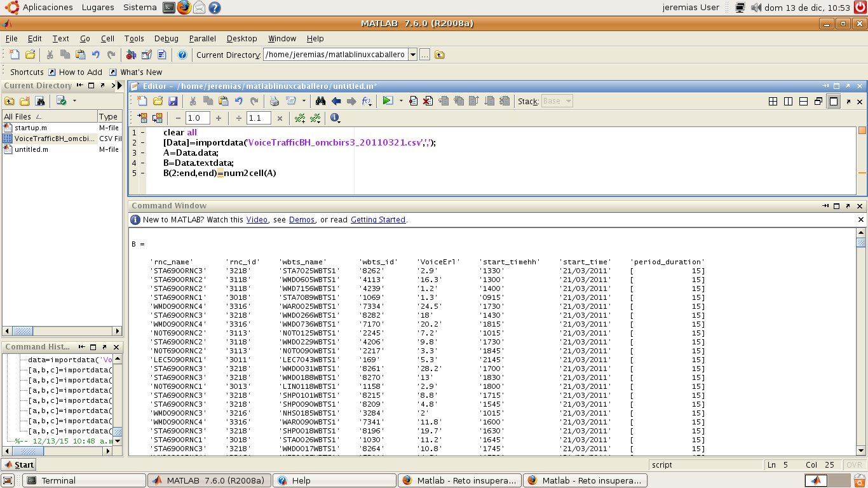Paste using the editor clipboard icon
Viewport: 868px width, 488px height.
pyautogui.click(x=223, y=101)
